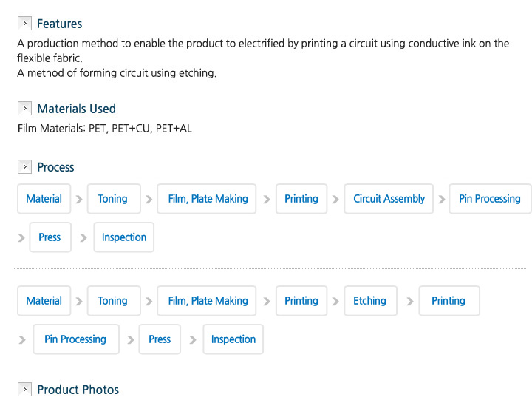This screenshot has width=532, height=403.
Task: Click Press step in the first process
Action: (x=50, y=237)
